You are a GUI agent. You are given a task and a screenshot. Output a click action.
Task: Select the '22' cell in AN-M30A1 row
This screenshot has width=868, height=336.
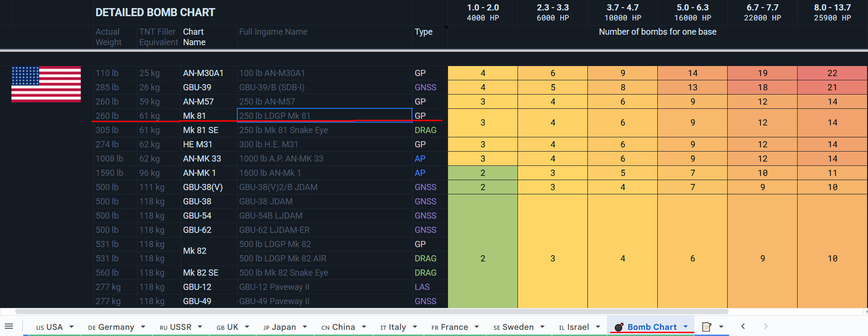click(x=832, y=73)
